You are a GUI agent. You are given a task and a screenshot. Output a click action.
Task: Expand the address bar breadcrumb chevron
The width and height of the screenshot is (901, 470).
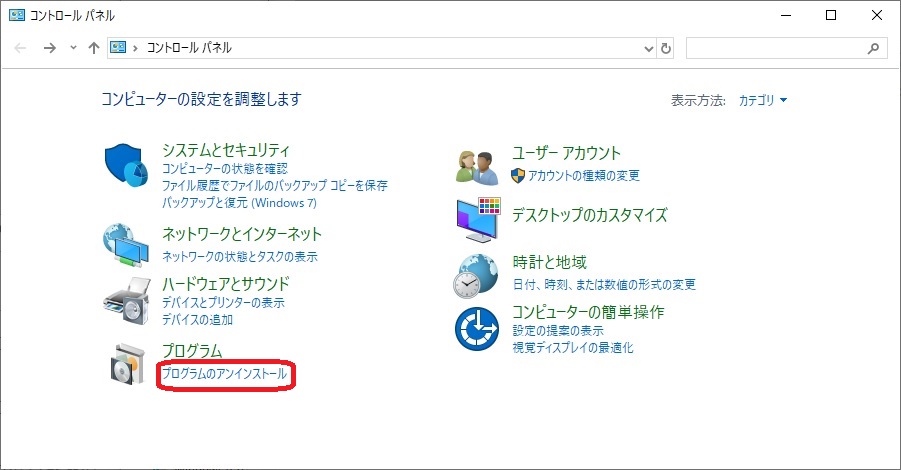coord(138,48)
